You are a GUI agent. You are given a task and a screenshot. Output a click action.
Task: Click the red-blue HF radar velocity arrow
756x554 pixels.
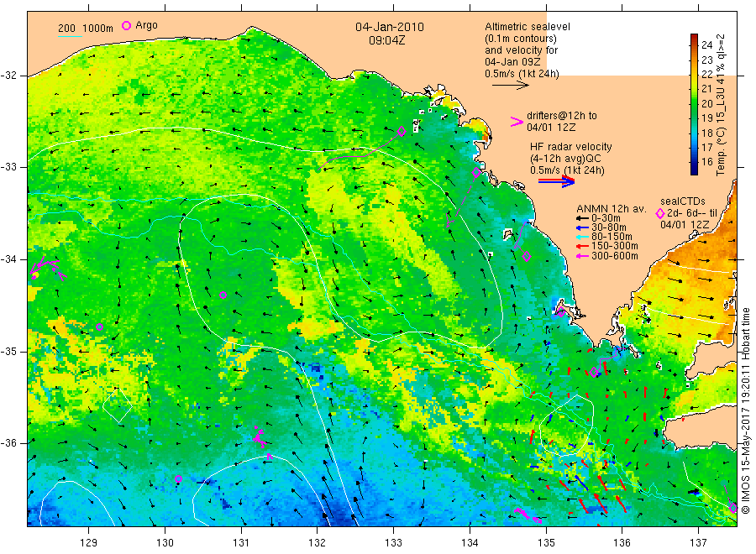click(x=556, y=181)
